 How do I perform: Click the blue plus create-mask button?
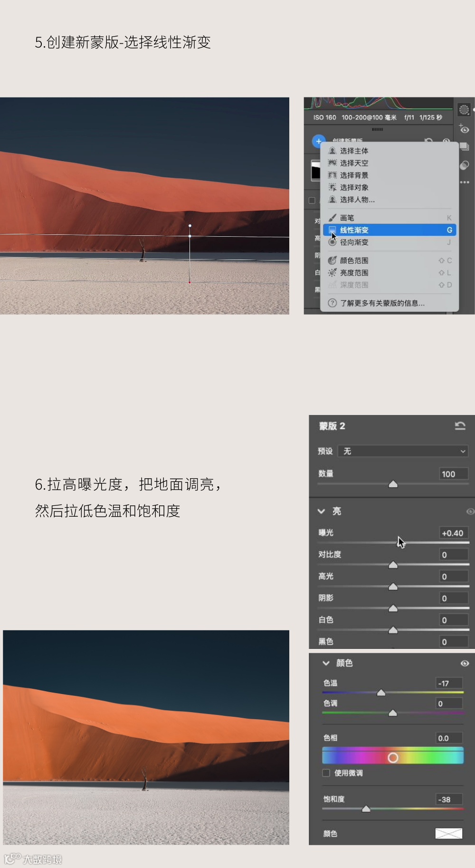click(x=319, y=141)
